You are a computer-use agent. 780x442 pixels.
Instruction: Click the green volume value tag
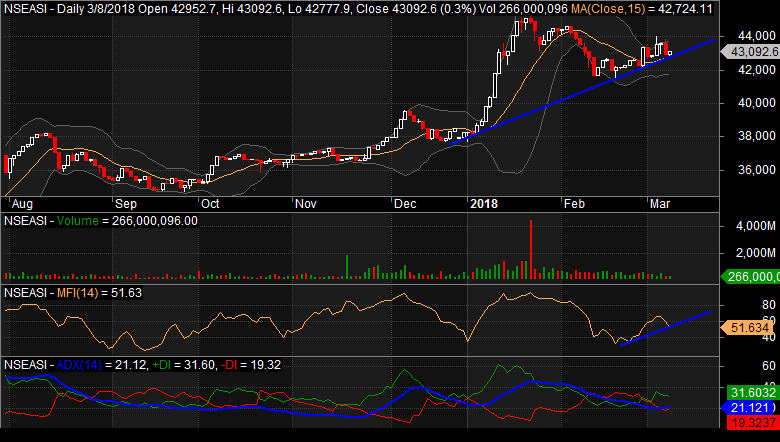(753, 277)
